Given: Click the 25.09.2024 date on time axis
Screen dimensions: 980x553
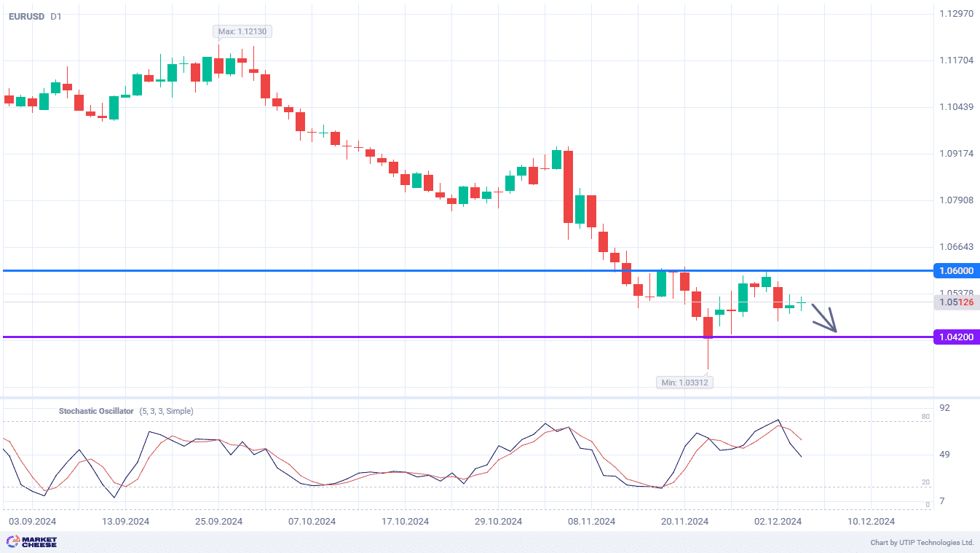Looking at the screenshot, I should point(218,522).
